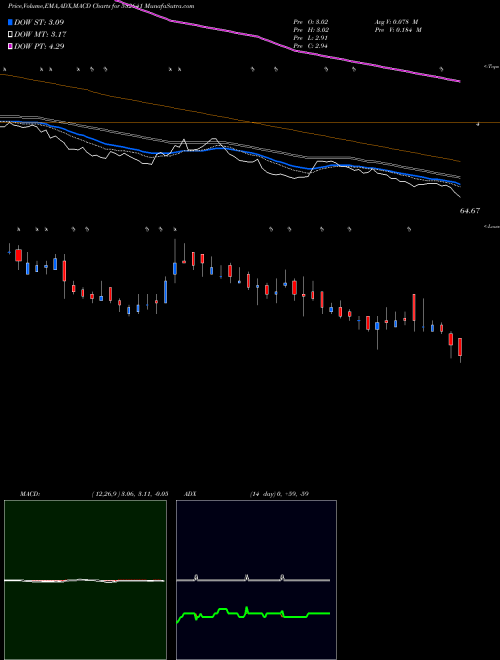Click the 'Pre C: 2.94' value

311,46
